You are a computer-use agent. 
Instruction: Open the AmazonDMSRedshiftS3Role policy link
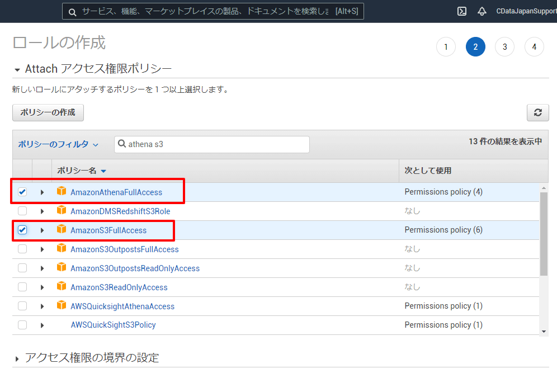[120, 211]
